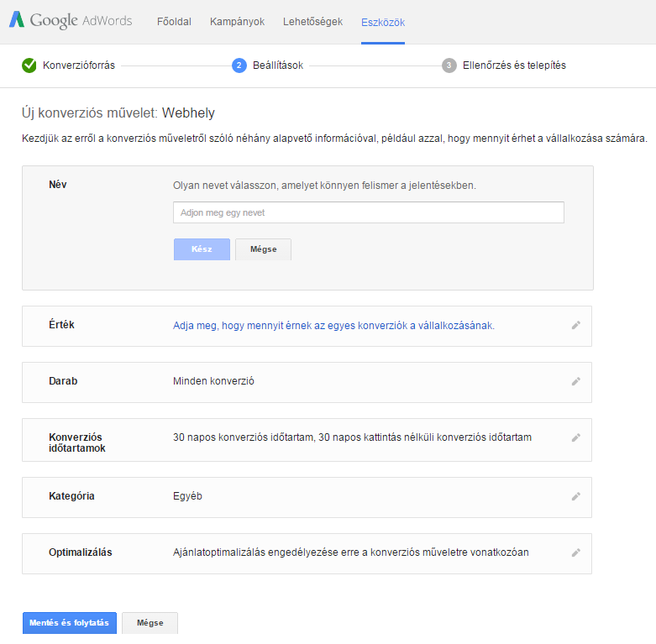Click the pencil icon in the Optimalizálás row

(x=576, y=552)
